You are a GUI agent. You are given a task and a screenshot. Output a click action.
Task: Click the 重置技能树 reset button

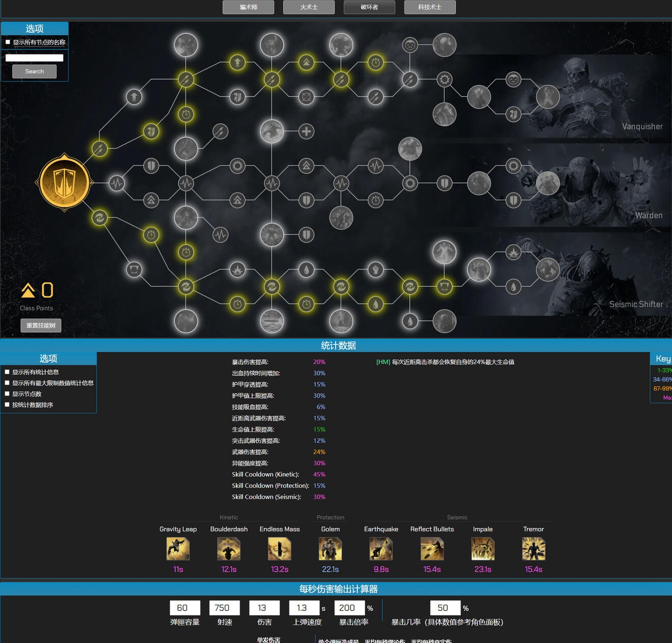click(41, 326)
